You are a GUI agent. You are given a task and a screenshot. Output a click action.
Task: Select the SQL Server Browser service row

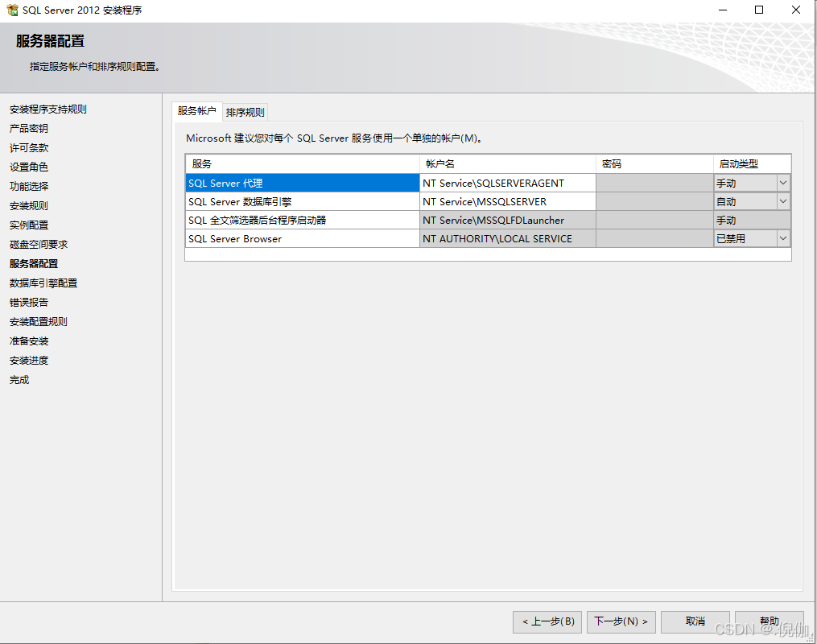tap(302, 238)
